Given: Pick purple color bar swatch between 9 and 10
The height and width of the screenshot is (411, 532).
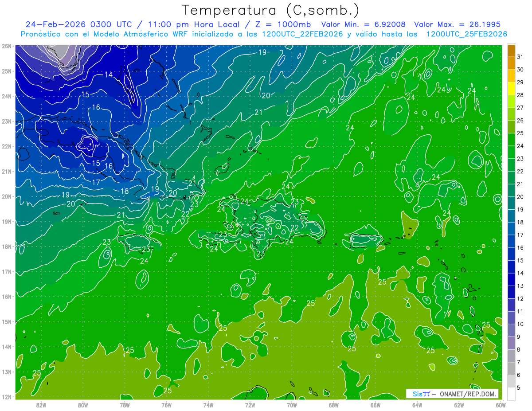Looking at the screenshot, I should point(512,331).
